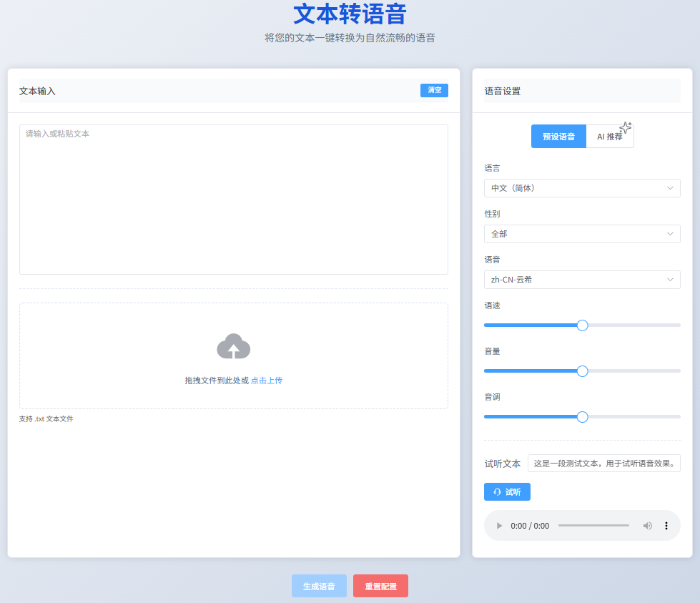Expand the 性别 dropdown
Viewport: 700px width, 603px height.
tap(582, 234)
